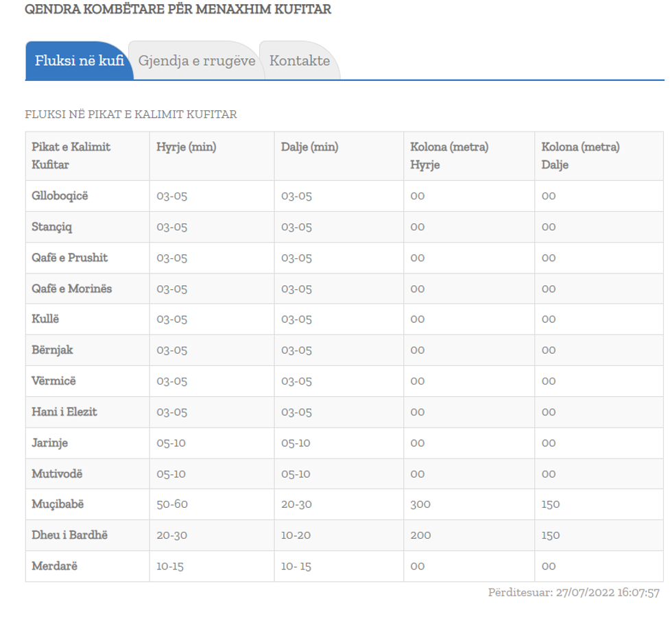Select the Kullë crossing name
Image resolution: width=672 pixels, height=623 pixels.
point(45,319)
